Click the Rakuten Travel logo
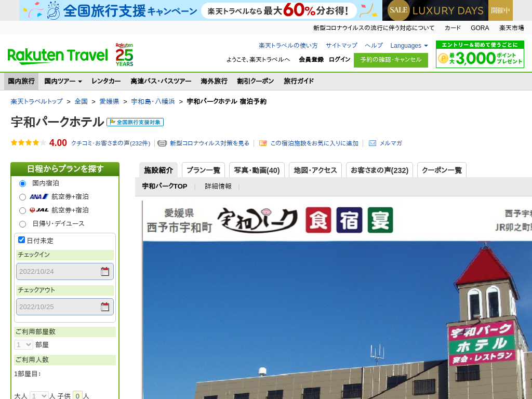This screenshot has width=532, height=399. coord(58,55)
